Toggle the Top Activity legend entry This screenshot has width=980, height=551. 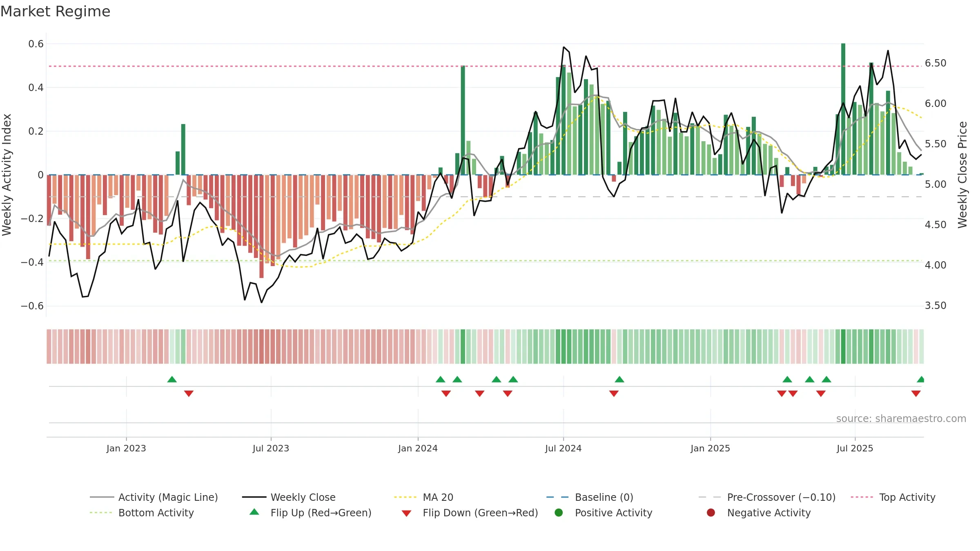click(x=893, y=497)
